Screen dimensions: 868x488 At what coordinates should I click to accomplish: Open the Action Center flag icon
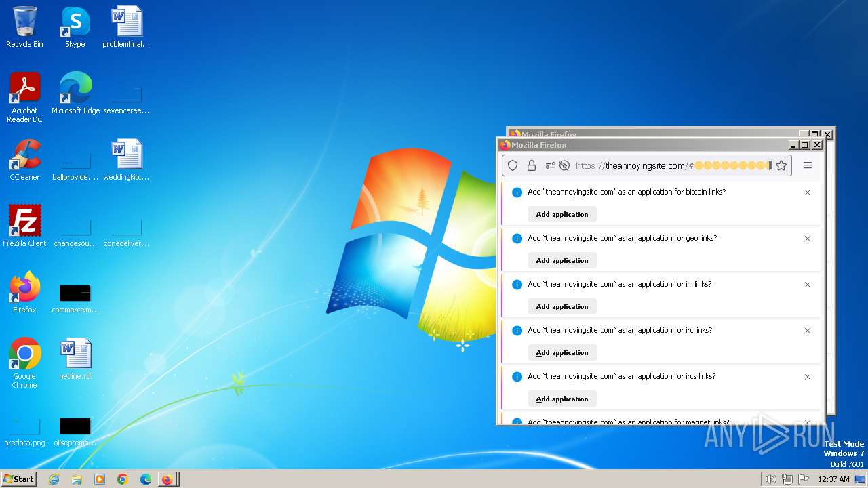pos(804,479)
